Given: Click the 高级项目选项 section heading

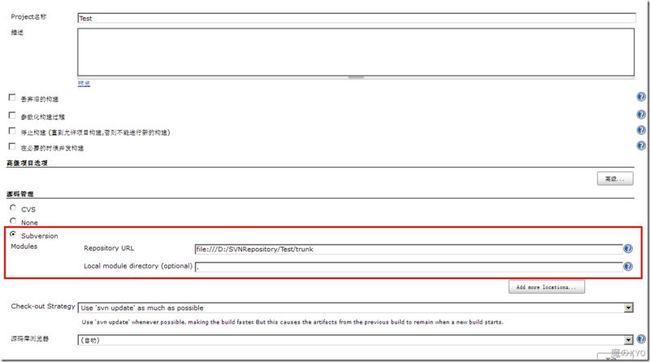Looking at the screenshot, I should [27, 163].
